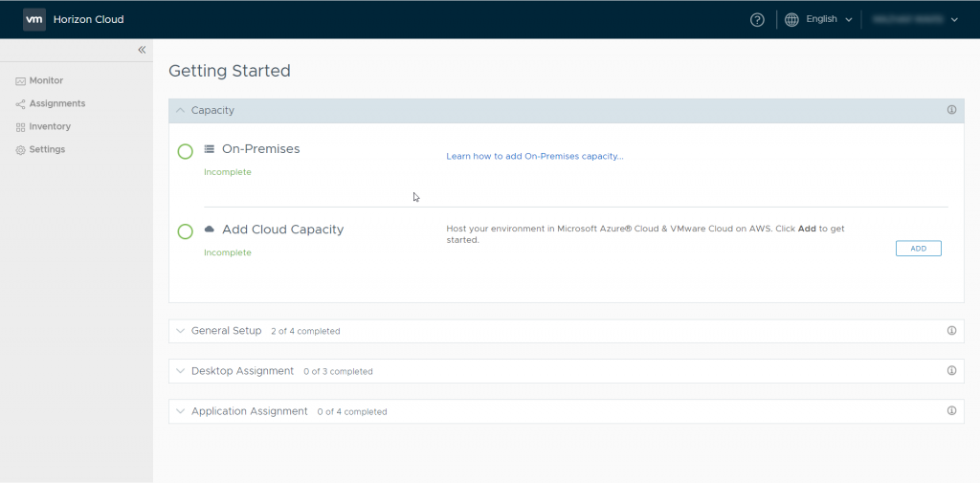Open Inventory in the sidebar
Screen dimensions: 980x483
[x=50, y=127]
